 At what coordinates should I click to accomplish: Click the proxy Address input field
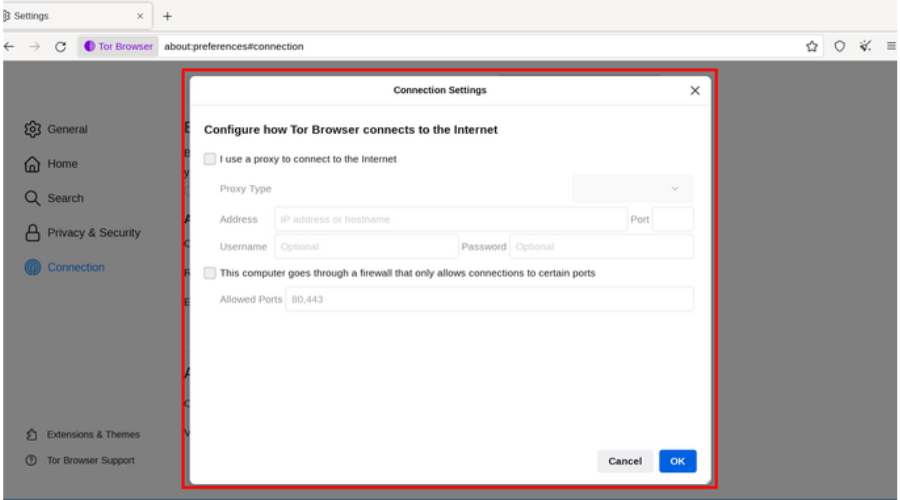pos(450,219)
